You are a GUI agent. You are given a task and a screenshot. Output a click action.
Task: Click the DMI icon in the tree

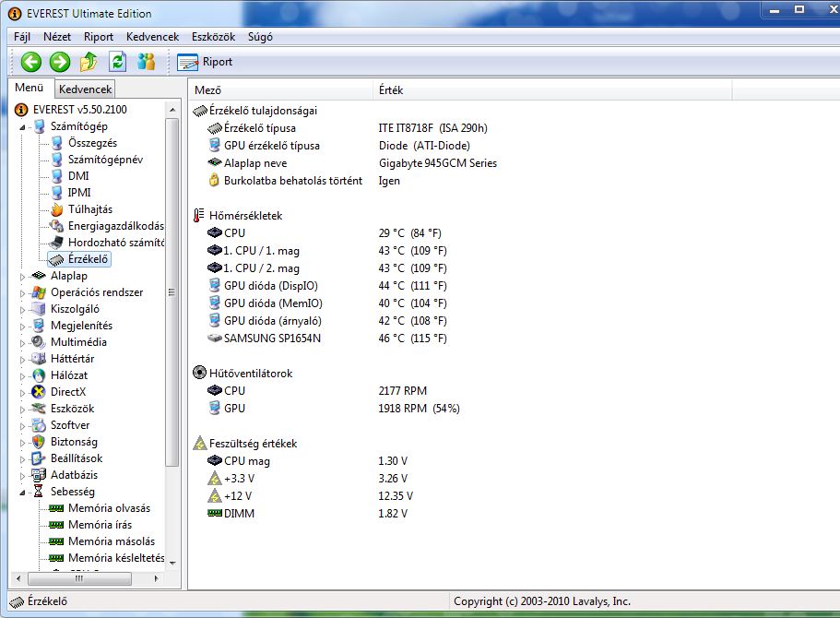(x=57, y=176)
